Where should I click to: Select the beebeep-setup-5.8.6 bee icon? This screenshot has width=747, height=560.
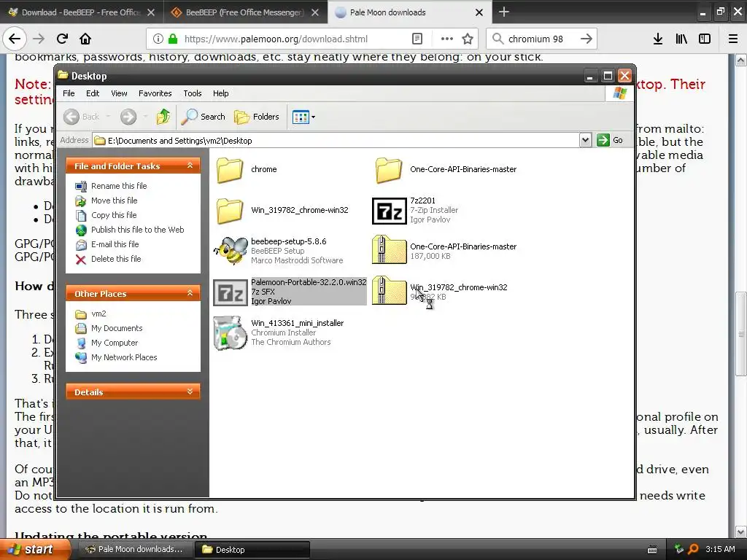[x=230, y=251]
